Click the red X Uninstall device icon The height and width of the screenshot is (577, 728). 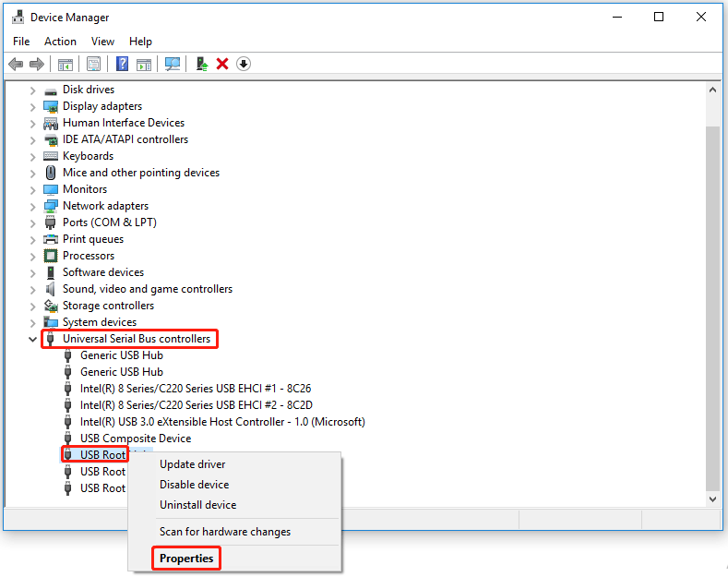[x=222, y=64]
